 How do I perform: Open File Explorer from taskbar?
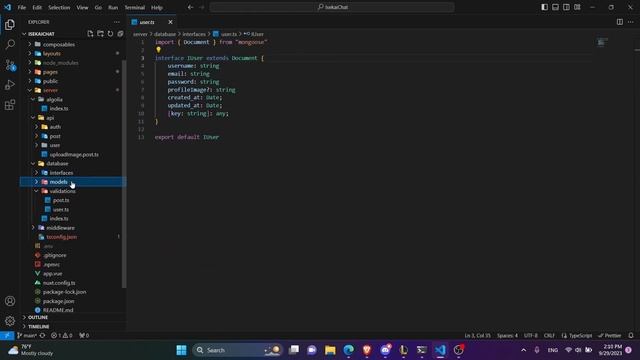330,350
